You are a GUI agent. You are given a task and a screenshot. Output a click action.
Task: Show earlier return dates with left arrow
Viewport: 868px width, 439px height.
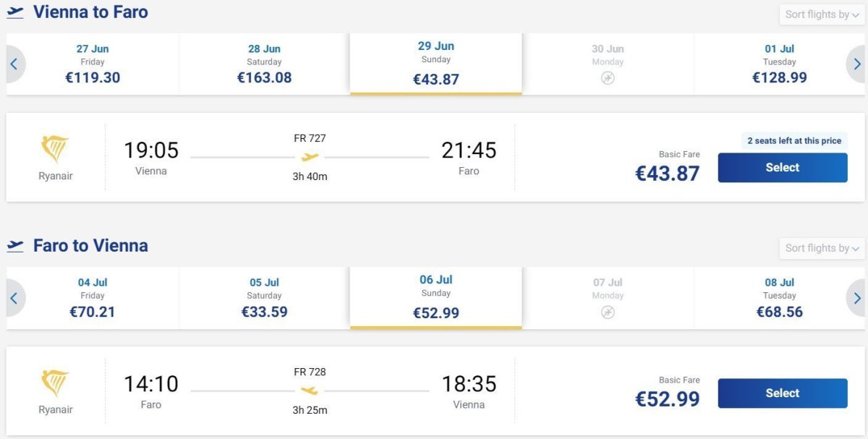(14, 298)
